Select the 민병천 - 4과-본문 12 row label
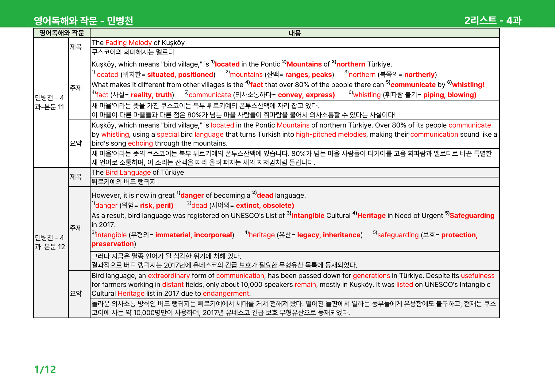Screen dimensions: 555x392 50,242
